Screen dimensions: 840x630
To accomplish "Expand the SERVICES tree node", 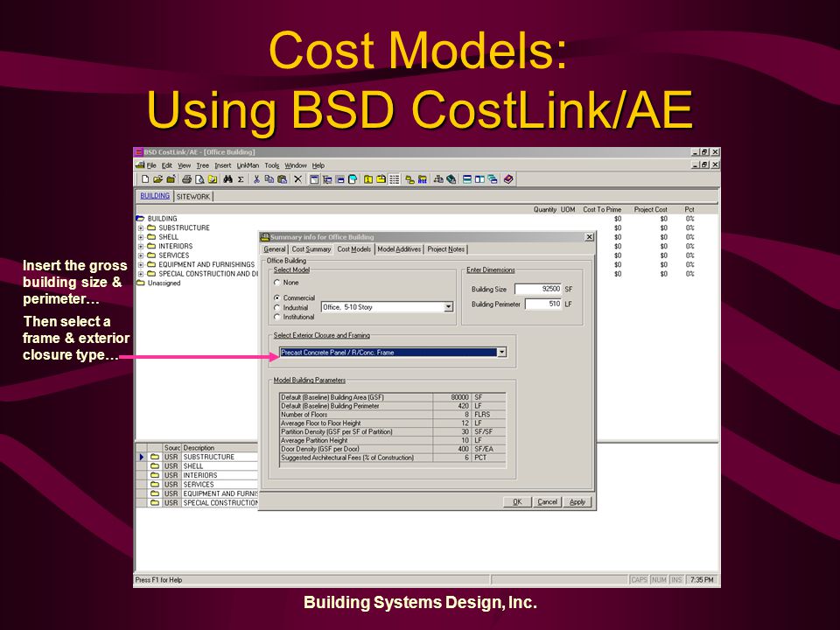I will [x=141, y=255].
